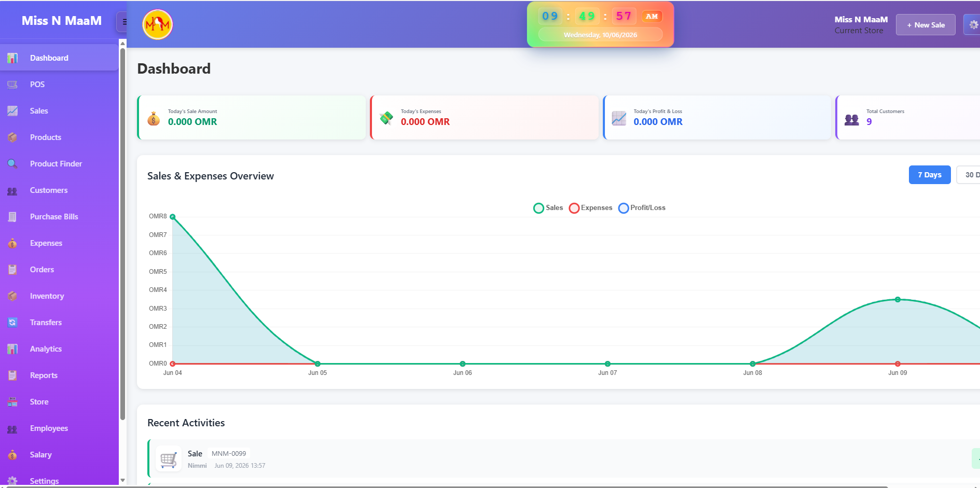The width and height of the screenshot is (980, 488).
Task: Start a sale with the New Sale button
Action: [926, 25]
